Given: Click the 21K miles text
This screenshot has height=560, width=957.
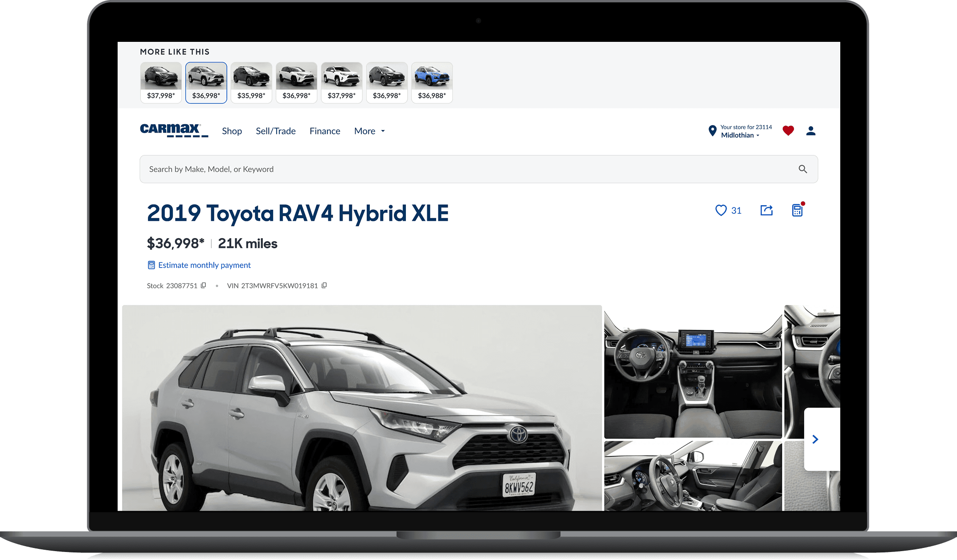Looking at the screenshot, I should [248, 243].
